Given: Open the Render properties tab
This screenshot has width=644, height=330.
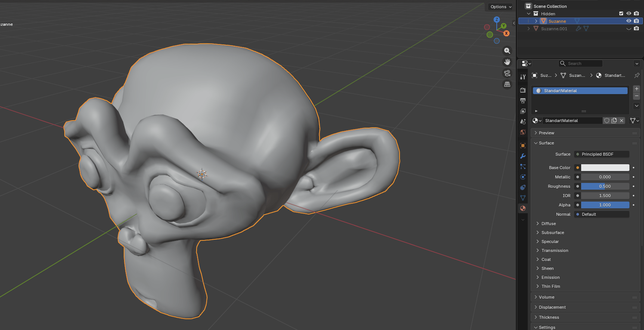Looking at the screenshot, I should [523, 90].
